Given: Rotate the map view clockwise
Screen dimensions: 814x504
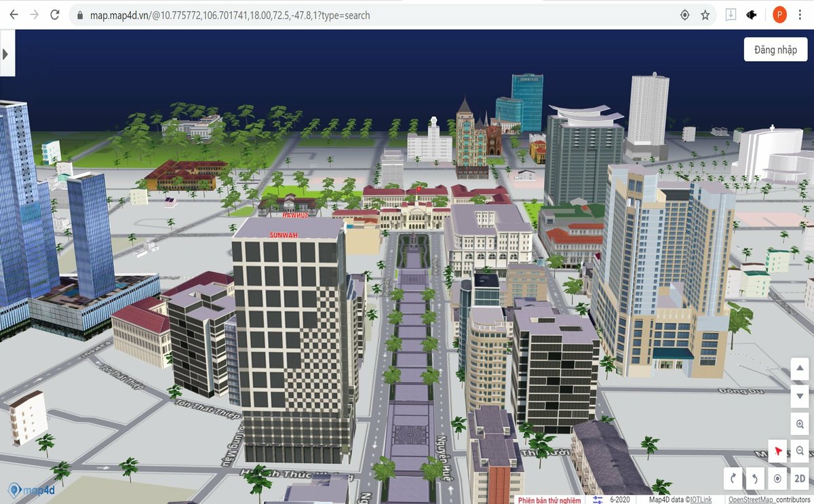Looking at the screenshot, I should (733, 478).
